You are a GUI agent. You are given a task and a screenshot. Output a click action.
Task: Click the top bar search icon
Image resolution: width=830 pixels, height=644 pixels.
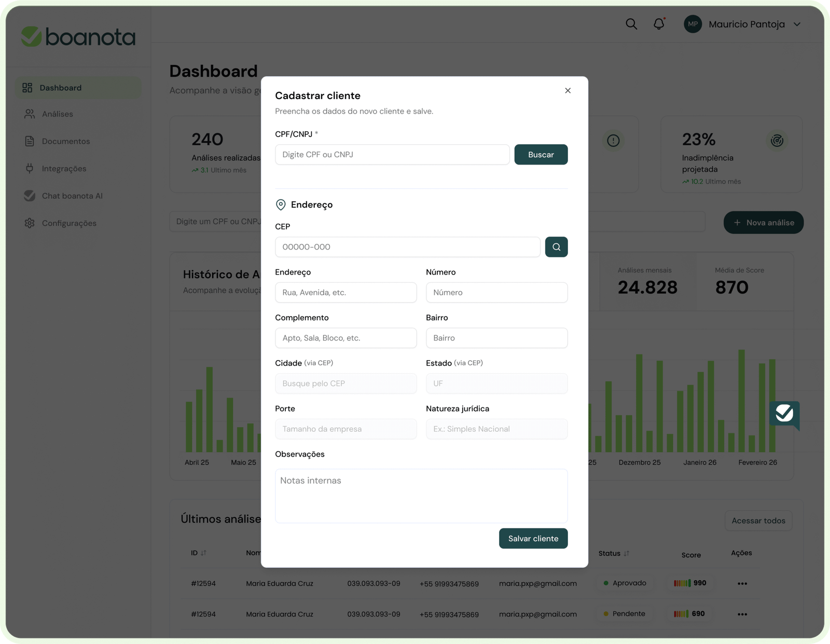(x=631, y=24)
